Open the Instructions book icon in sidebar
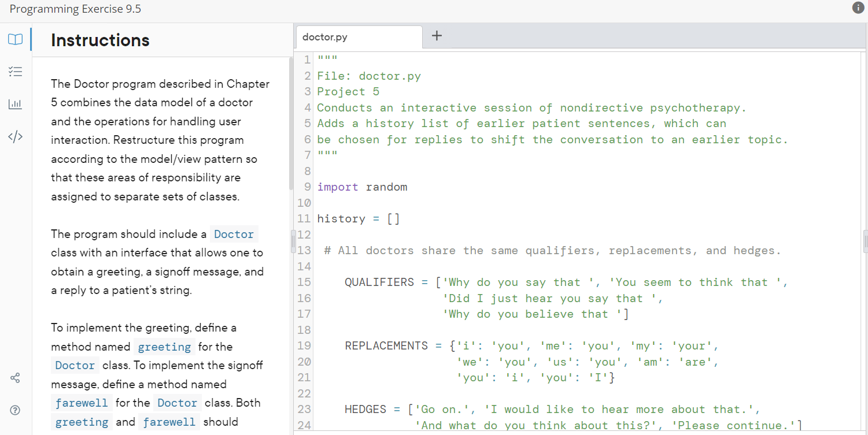 pos(15,39)
